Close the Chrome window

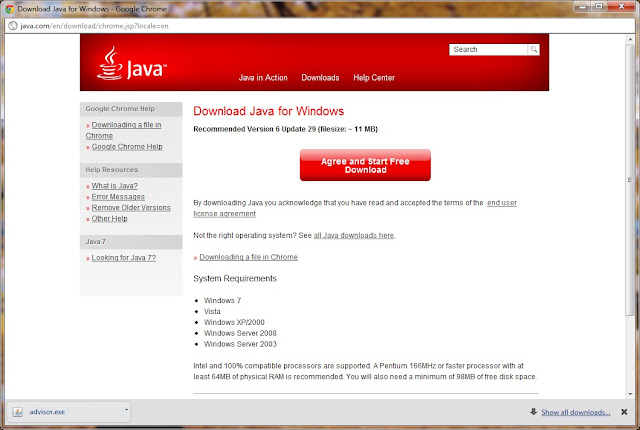click(622, 6)
